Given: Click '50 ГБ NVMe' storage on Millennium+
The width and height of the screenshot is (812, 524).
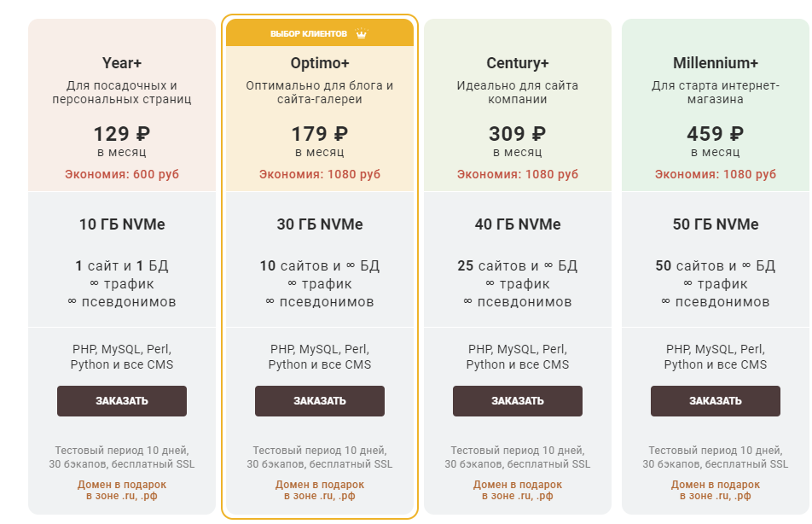Looking at the screenshot, I should point(716,224).
